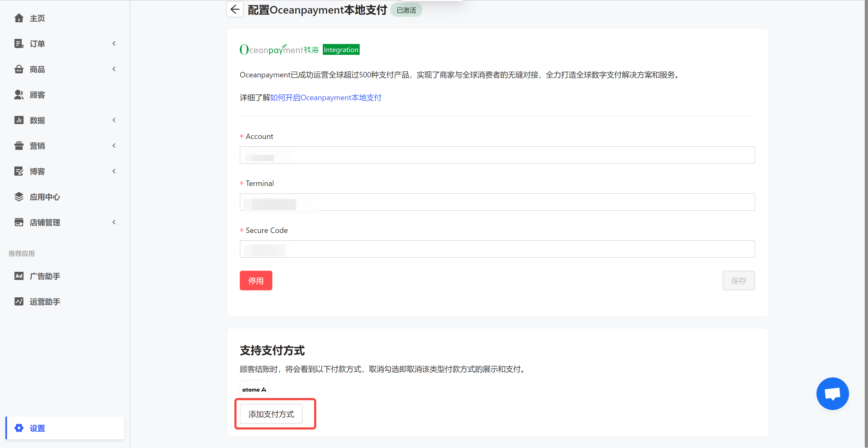The height and width of the screenshot is (448, 868).
Task: Expand the 博客 submenu chevron
Action: click(114, 171)
